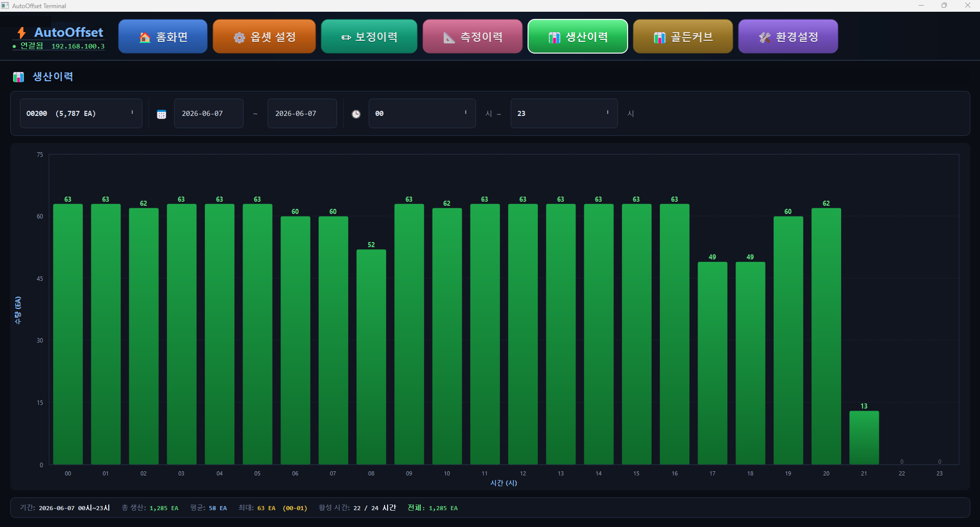Click the clock icon before hour selector
Image resolution: width=980 pixels, height=527 pixels.
356,114
